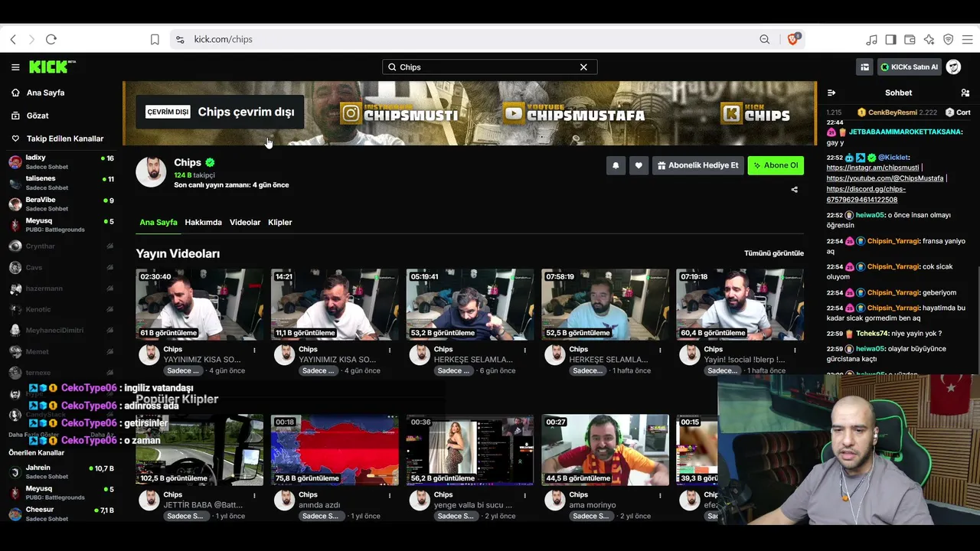The width and height of the screenshot is (980, 551).
Task: Open options menu for yenge valla clip
Action: click(525, 496)
